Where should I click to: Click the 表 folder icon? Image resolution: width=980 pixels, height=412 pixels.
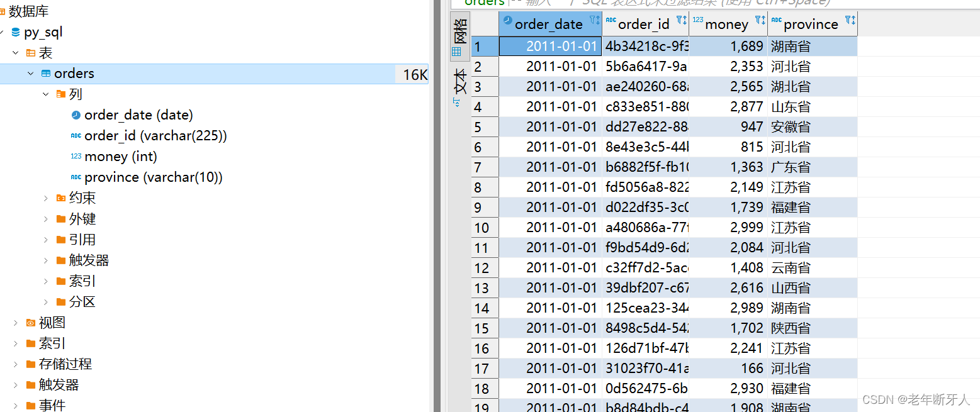(30, 53)
